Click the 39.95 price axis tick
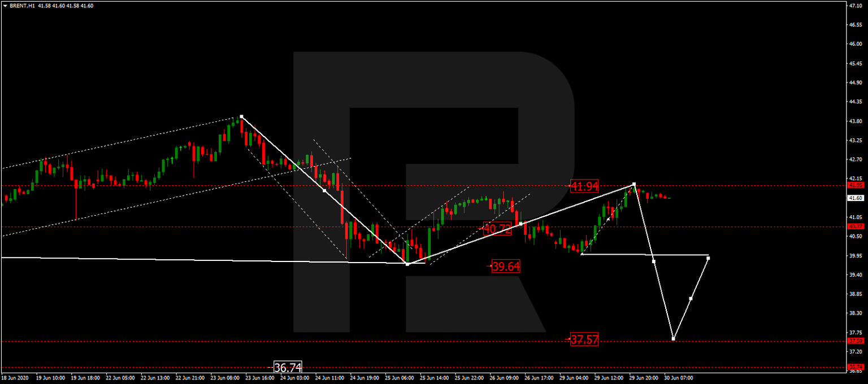Viewport: 868px width, 384px height. (856, 255)
